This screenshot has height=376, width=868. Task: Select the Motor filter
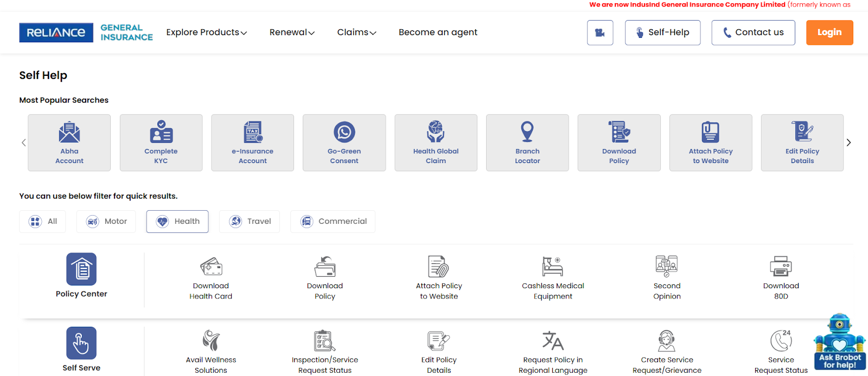[106, 222]
